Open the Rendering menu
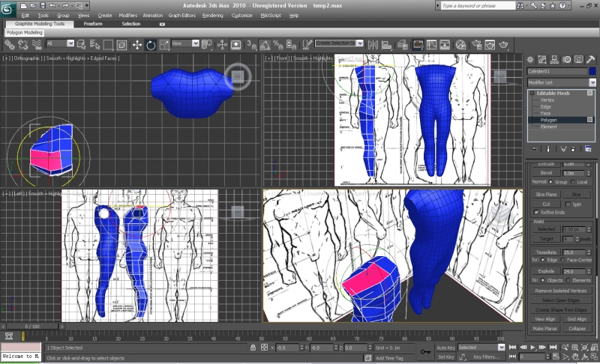Screen dimensions: 600x364 coord(212,15)
